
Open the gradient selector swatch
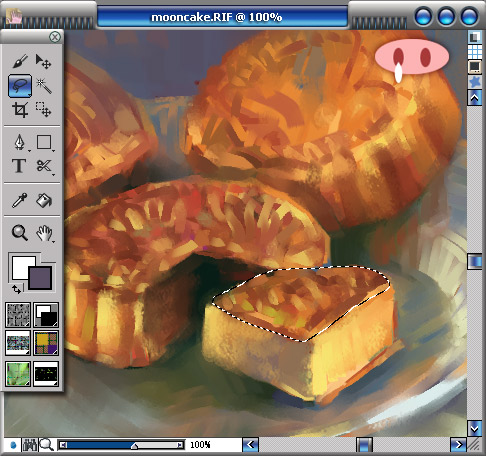[x=46, y=315]
